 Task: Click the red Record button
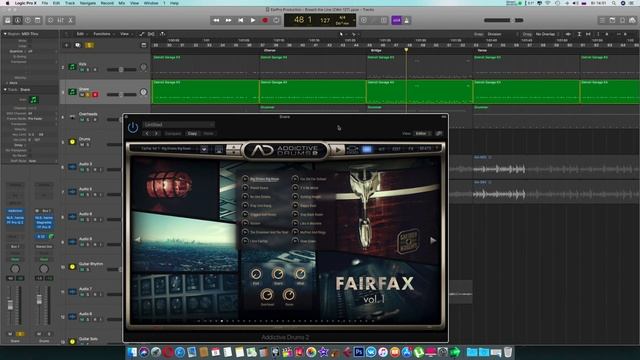[265, 20]
